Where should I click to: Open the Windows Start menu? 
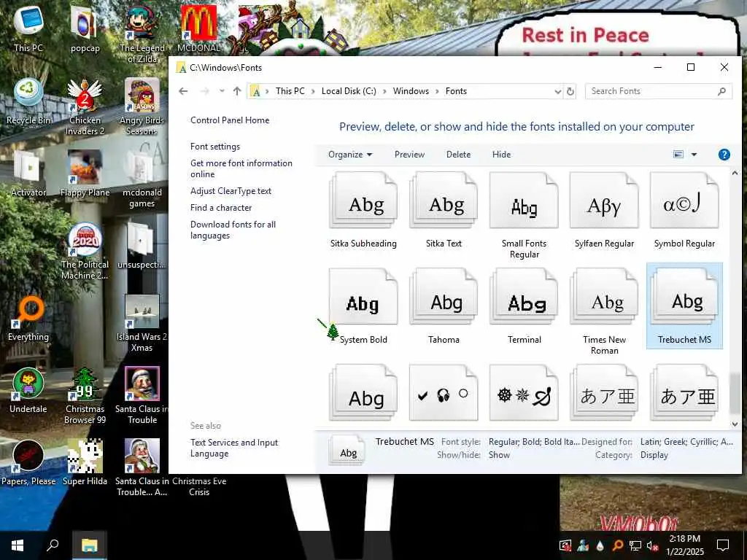(18, 545)
